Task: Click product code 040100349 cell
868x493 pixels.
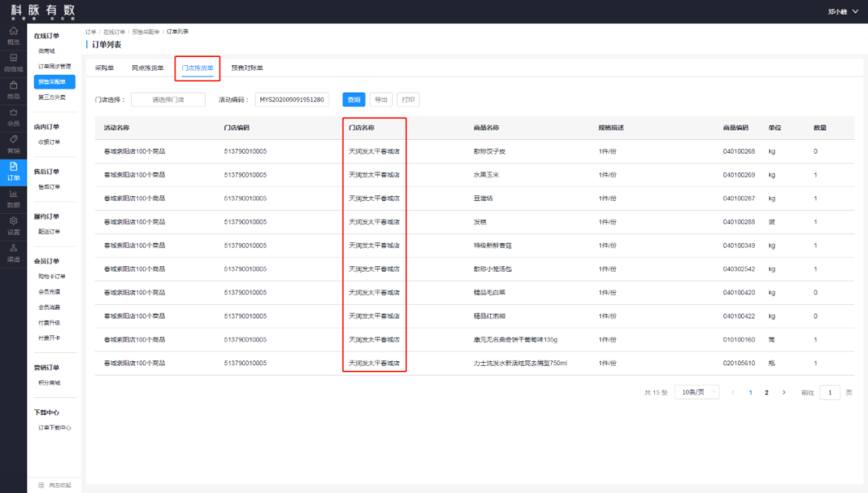Action: click(739, 245)
